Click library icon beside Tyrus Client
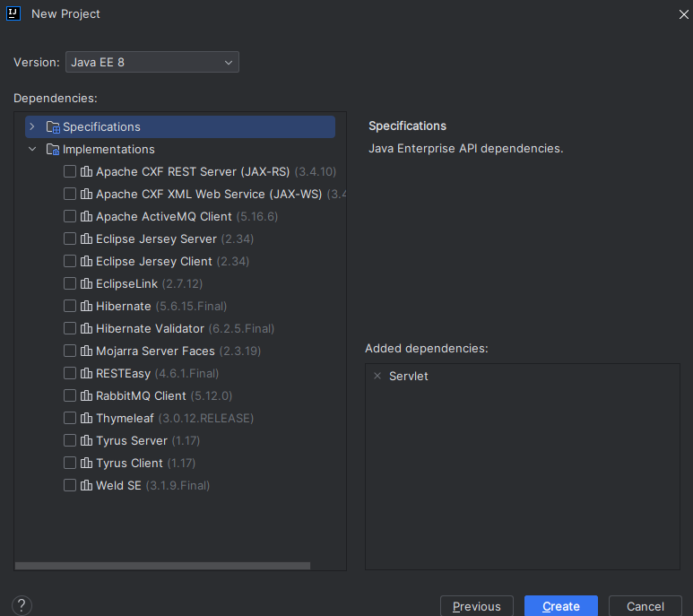 coord(87,463)
